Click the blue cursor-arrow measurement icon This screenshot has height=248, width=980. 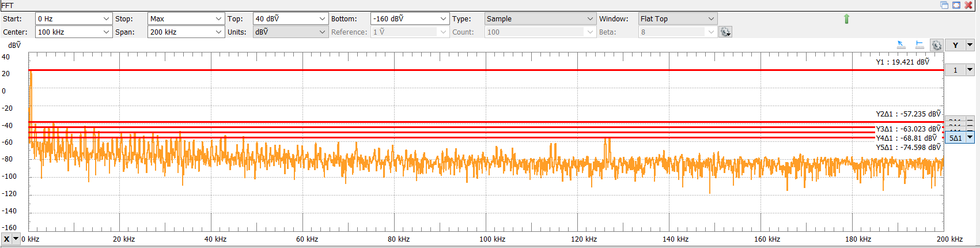pyautogui.click(x=902, y=45)
